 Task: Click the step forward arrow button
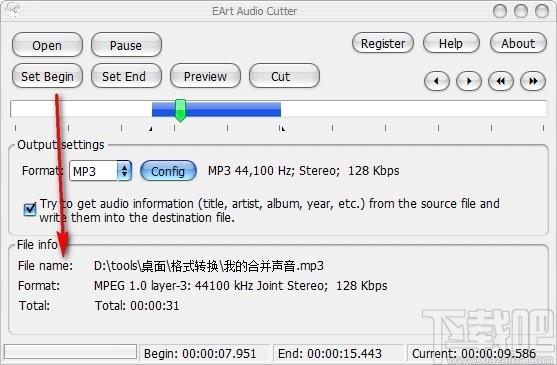pyautogui.click(x=469, y=81)
